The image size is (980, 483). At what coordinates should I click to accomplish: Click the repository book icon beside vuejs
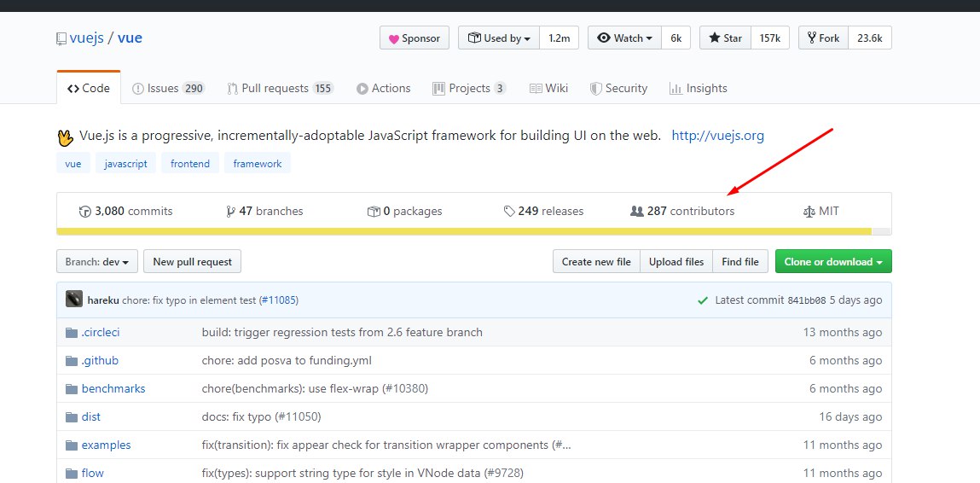point(61,38)
